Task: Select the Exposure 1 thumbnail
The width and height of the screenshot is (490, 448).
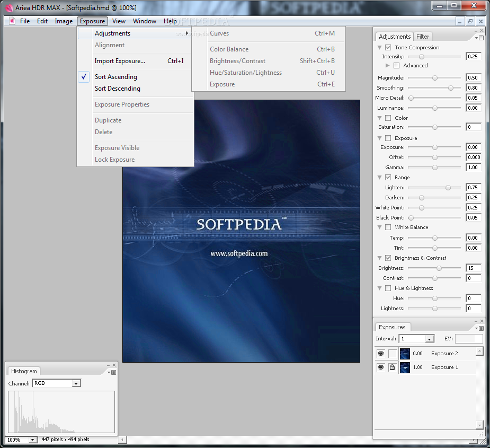Action: [x=405, y=367]
